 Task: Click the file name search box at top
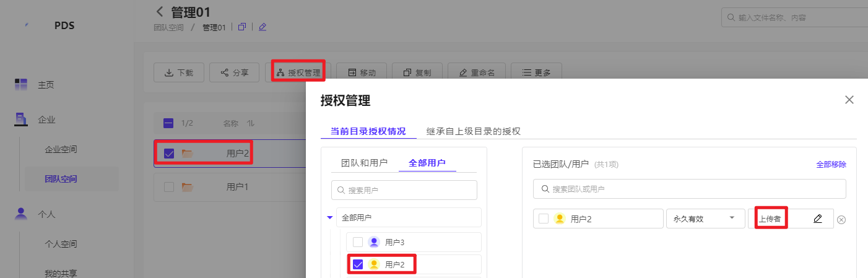(794, 17)
